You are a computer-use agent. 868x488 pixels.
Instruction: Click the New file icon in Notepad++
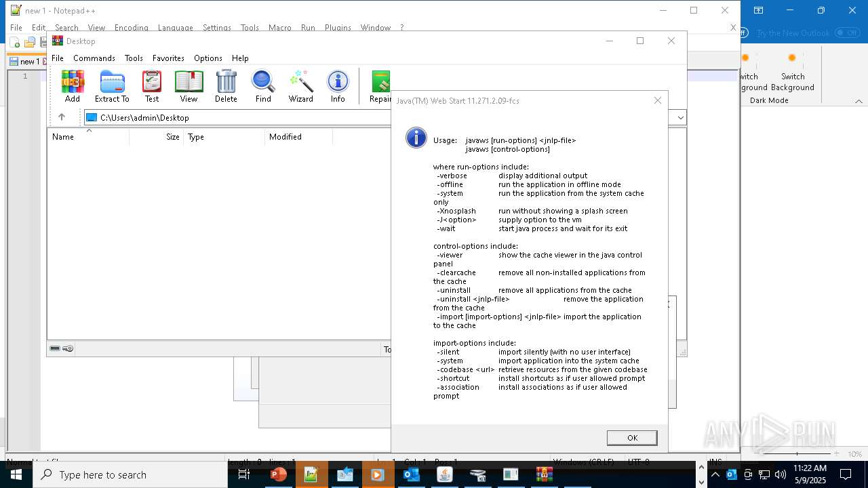16,42
